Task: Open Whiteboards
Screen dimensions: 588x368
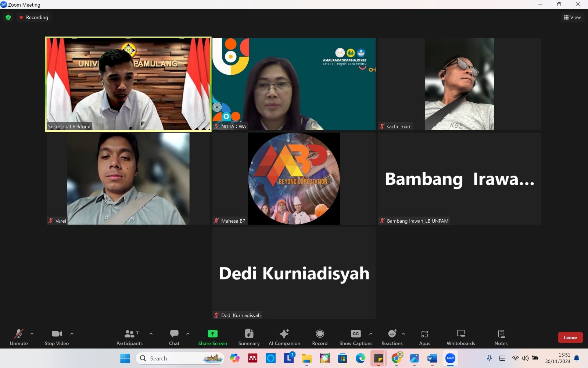Action: (461, 337)
